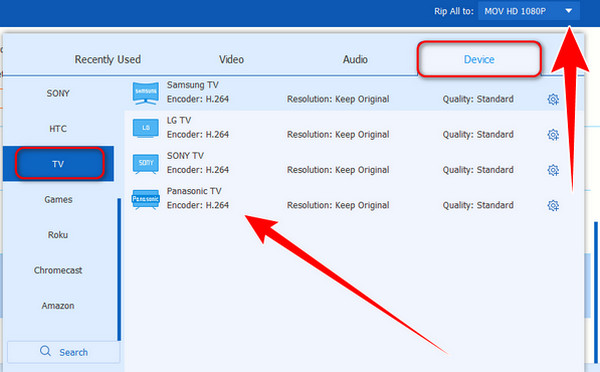Click the category list vertical scrollbar
The height and width of the screenshot is (372, 600).
(x=119, y=269)
